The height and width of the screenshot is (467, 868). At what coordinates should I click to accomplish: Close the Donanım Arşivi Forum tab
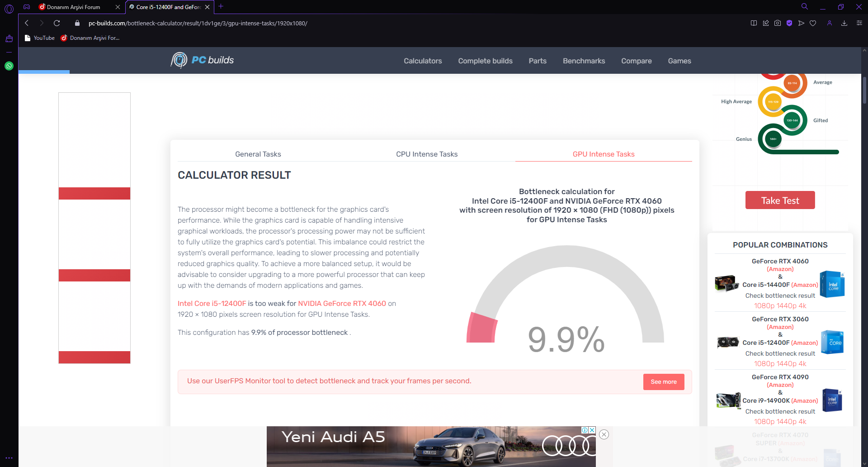118,7
